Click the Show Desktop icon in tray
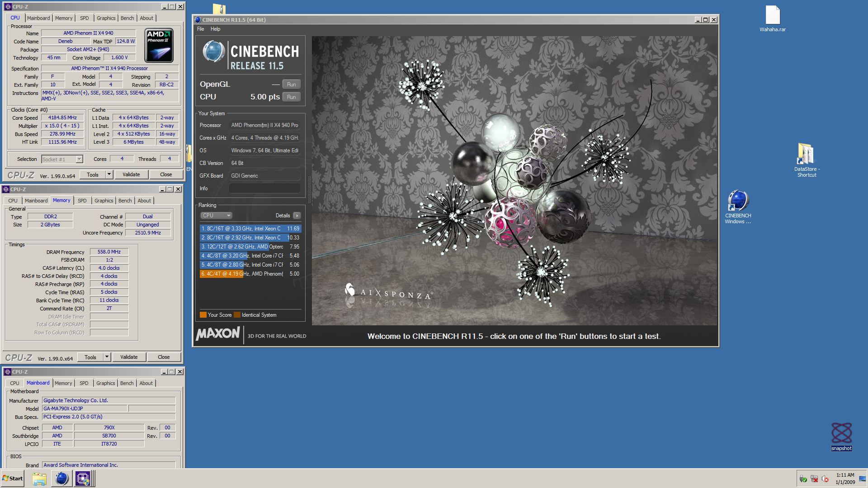Image resolution: width=868 pixels, height=488 pixels. pos(863,479)
